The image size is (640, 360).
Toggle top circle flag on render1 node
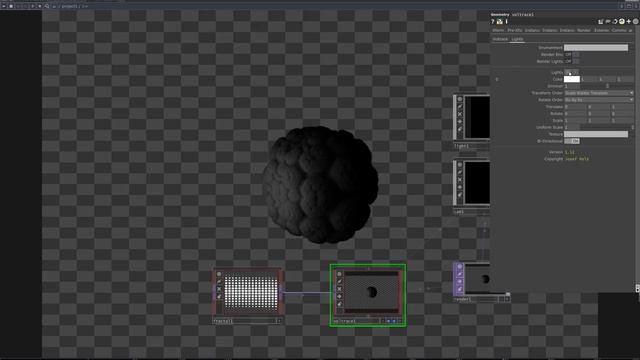click(460, 267)
